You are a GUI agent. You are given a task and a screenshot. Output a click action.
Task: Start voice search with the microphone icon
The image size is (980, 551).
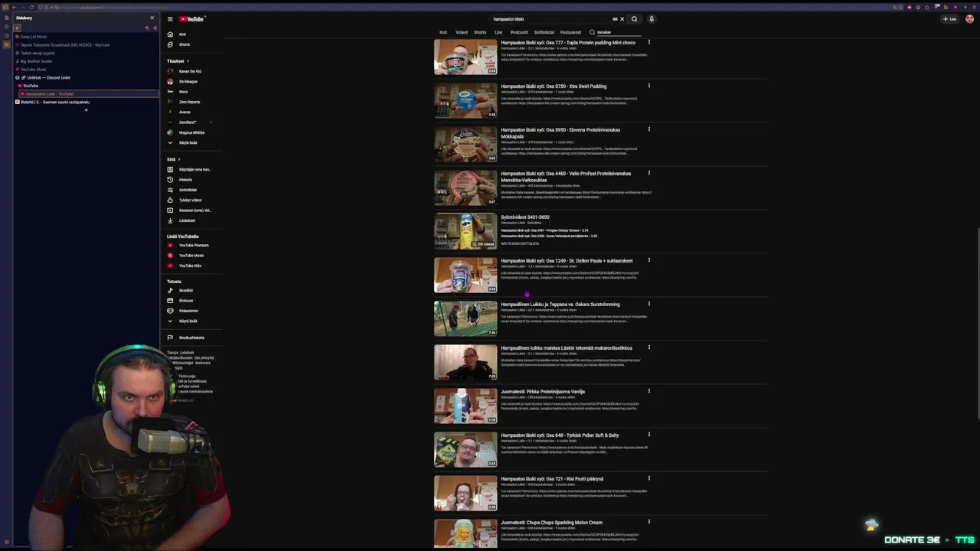652,19
